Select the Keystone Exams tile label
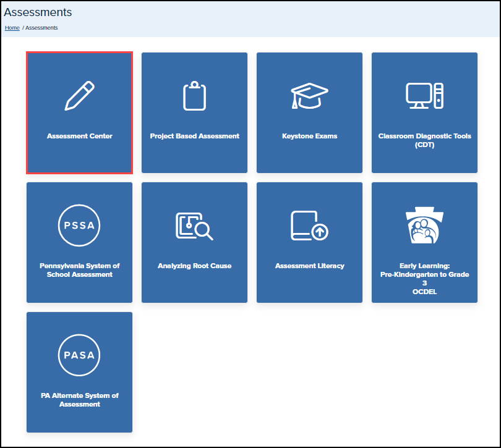The image size is (501, 448). pyautogui.click(x=309, y=136)
